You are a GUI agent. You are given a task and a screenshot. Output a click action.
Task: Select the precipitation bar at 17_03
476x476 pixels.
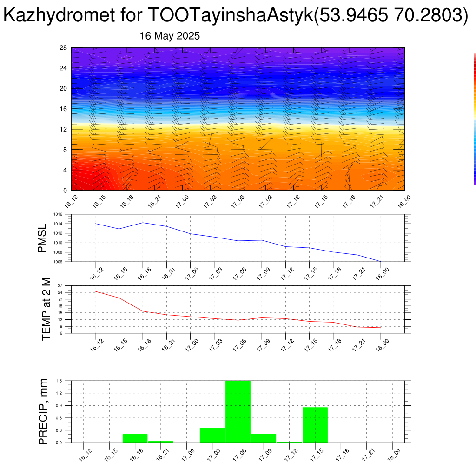pos(212,435)
